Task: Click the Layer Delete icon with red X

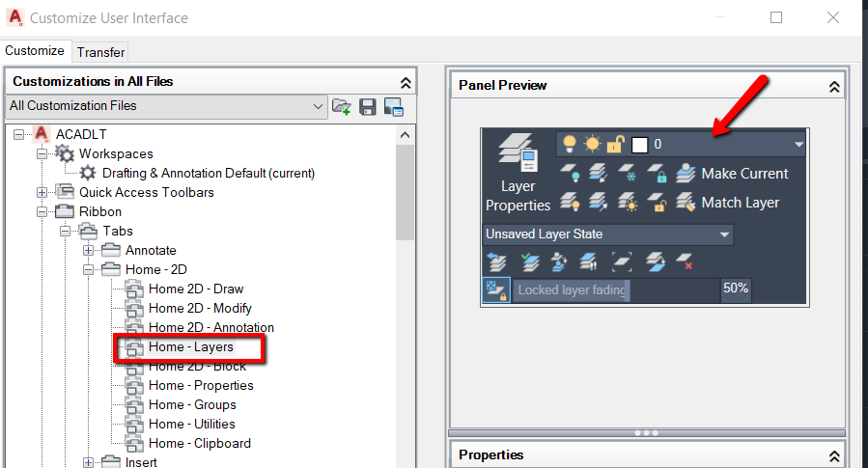Action: [685, 262]
